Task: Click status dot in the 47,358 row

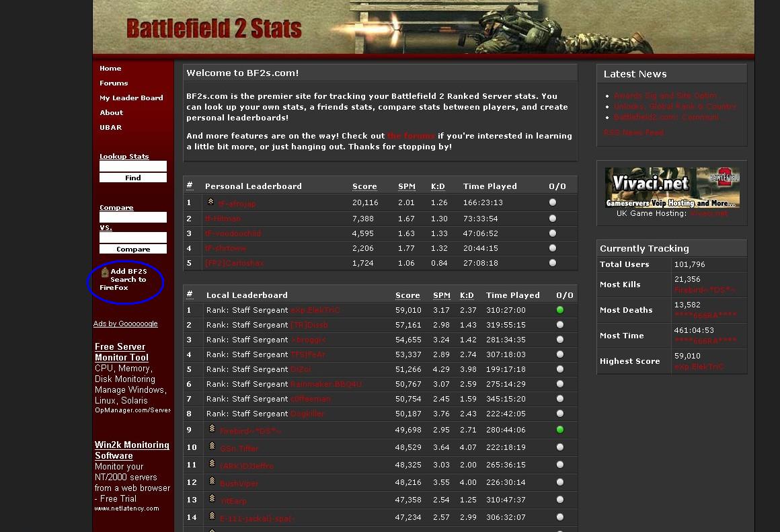Action: click(560, 500)
